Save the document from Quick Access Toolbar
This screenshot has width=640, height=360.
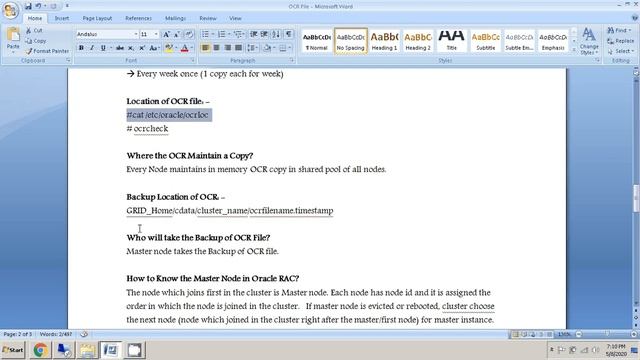tap(28, 6)
